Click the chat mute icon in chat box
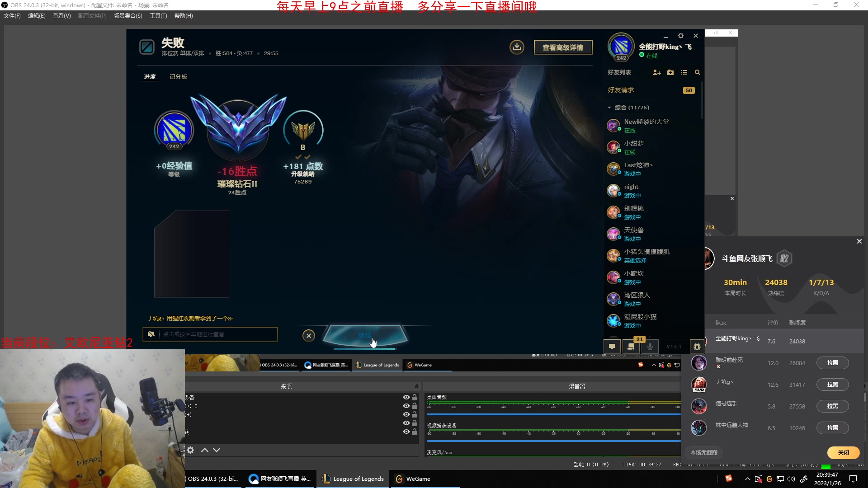 [x=151, y=334]
